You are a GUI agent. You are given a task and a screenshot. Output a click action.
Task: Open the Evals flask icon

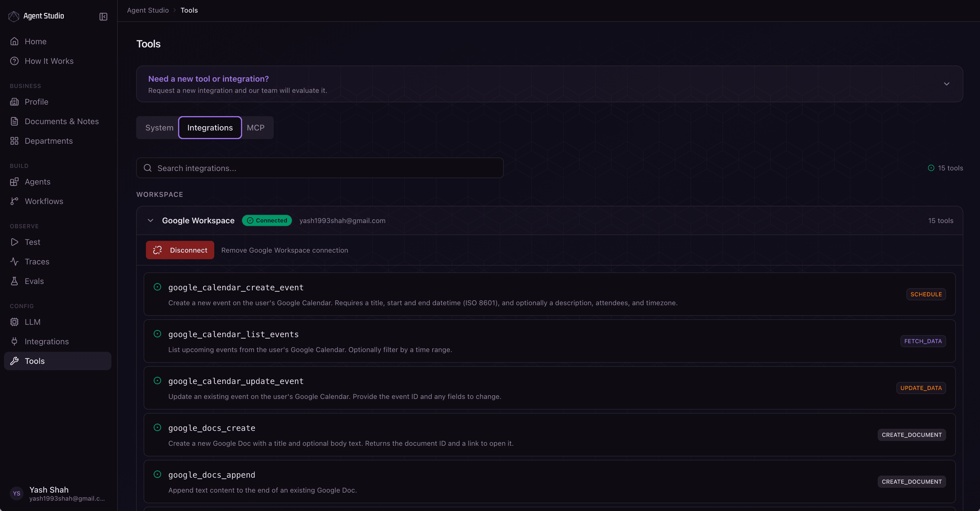(x=14, y=281)
